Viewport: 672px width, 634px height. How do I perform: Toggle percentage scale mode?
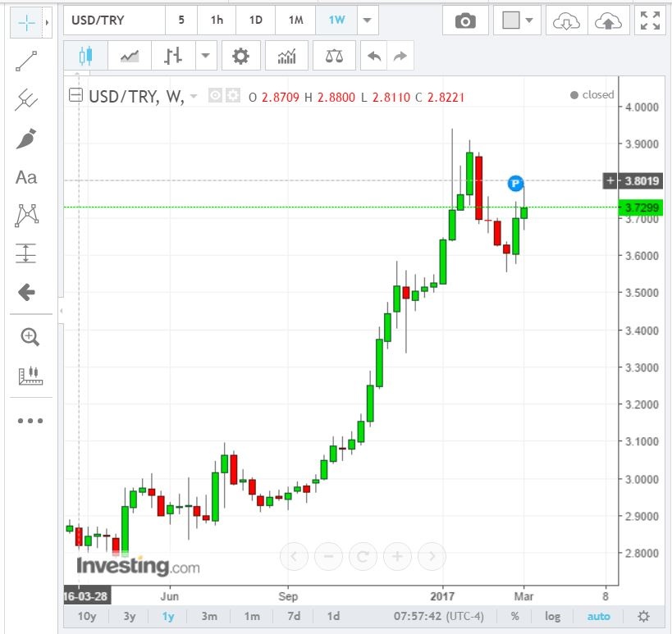[514, 616]
